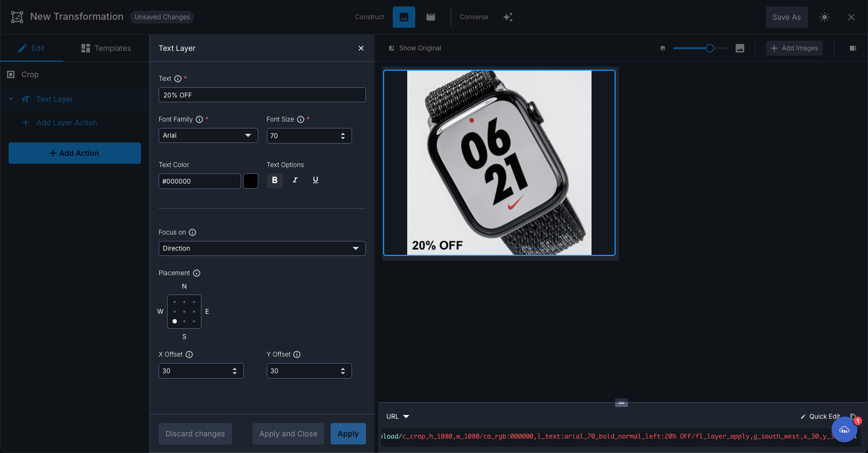Copy the URL with the clipboard icon
This screenshot has width=868, height=453.
853,416
